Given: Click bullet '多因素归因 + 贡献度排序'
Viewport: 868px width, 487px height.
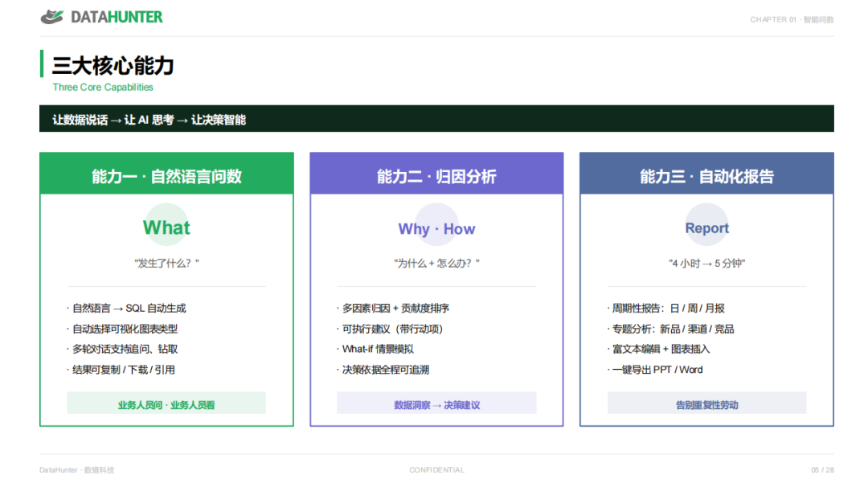Looking at the screenshot, I should pyautogui.click(x=393, y=309).
